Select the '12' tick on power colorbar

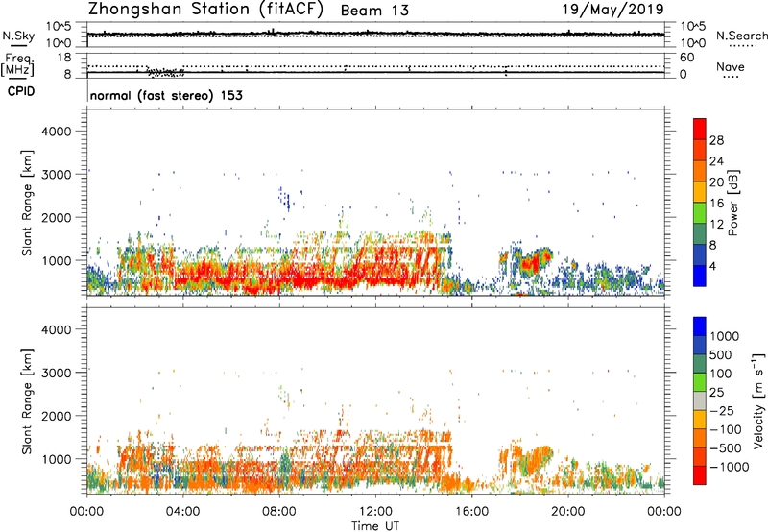pos(716,225)
